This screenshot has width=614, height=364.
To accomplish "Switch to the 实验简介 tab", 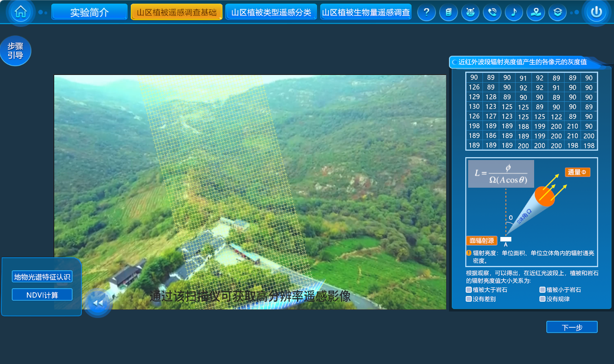I will click(89, 12).
